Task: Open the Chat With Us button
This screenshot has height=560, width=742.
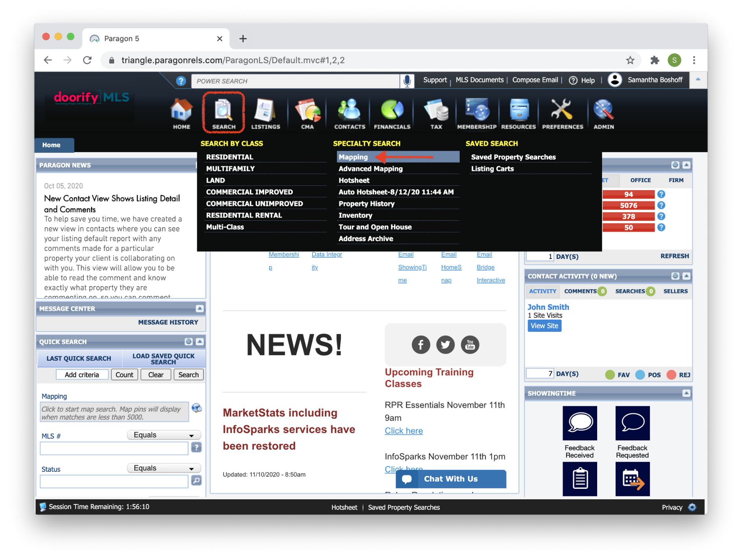Action: coord(451,479)
